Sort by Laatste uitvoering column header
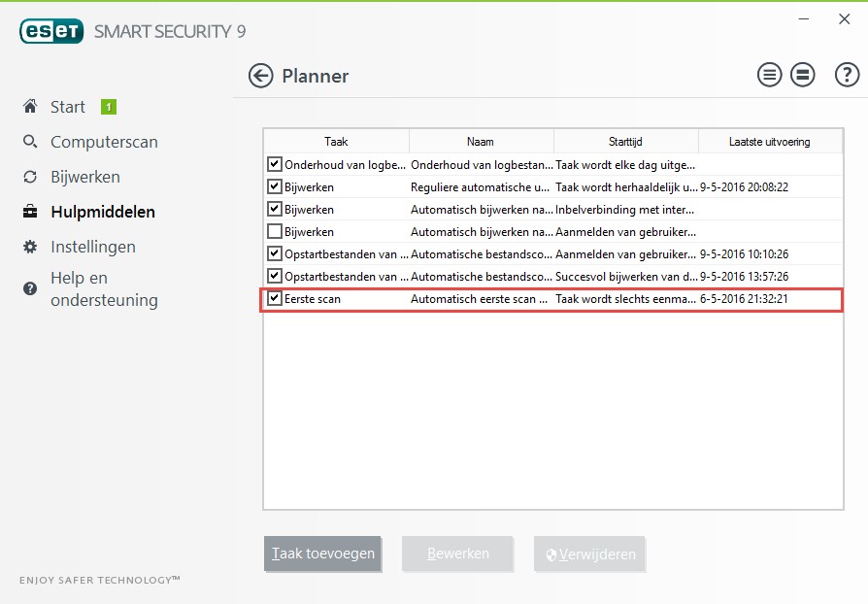Viewport: 868px width, 604px height. point(769,142)
